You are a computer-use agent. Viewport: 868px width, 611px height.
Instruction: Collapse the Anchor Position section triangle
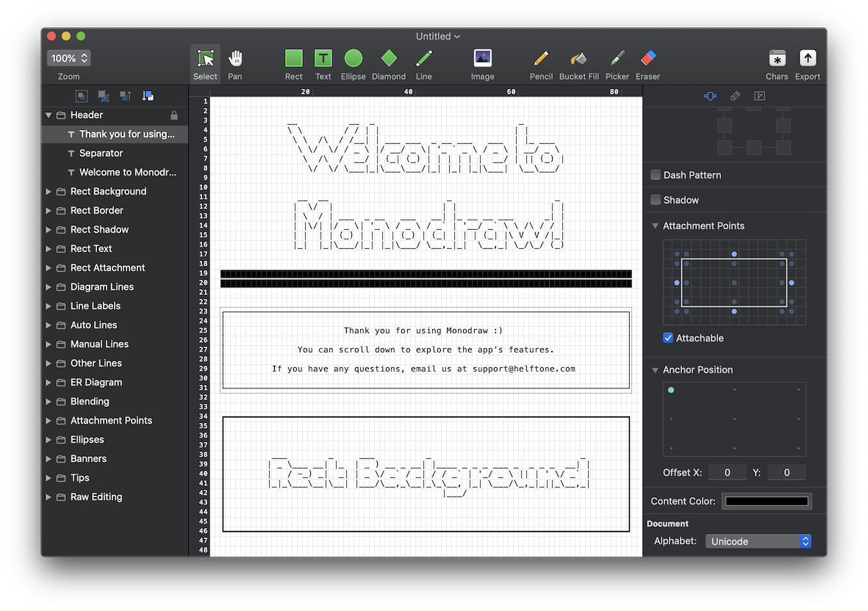(x=655, y=370)
